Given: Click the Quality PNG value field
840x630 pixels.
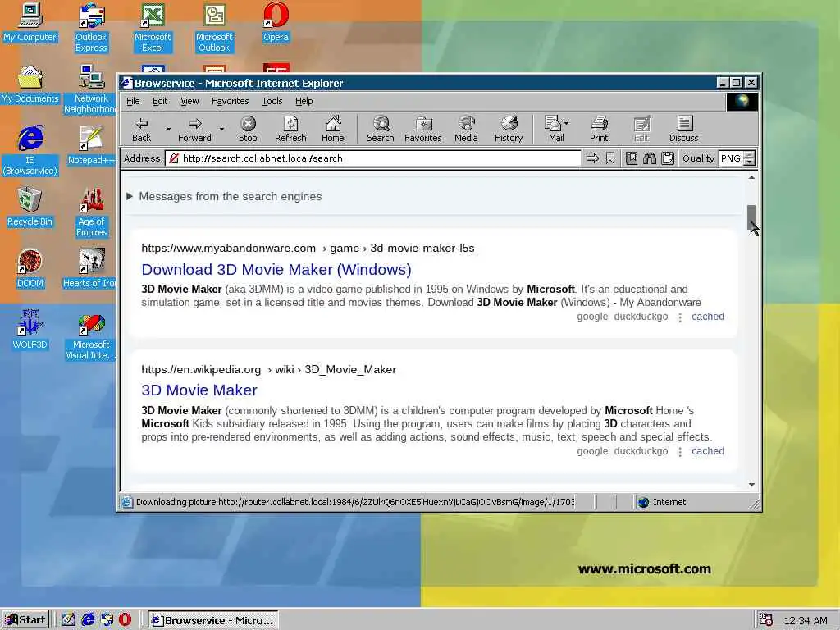Looking at the screenshot, I should (731, 158).
